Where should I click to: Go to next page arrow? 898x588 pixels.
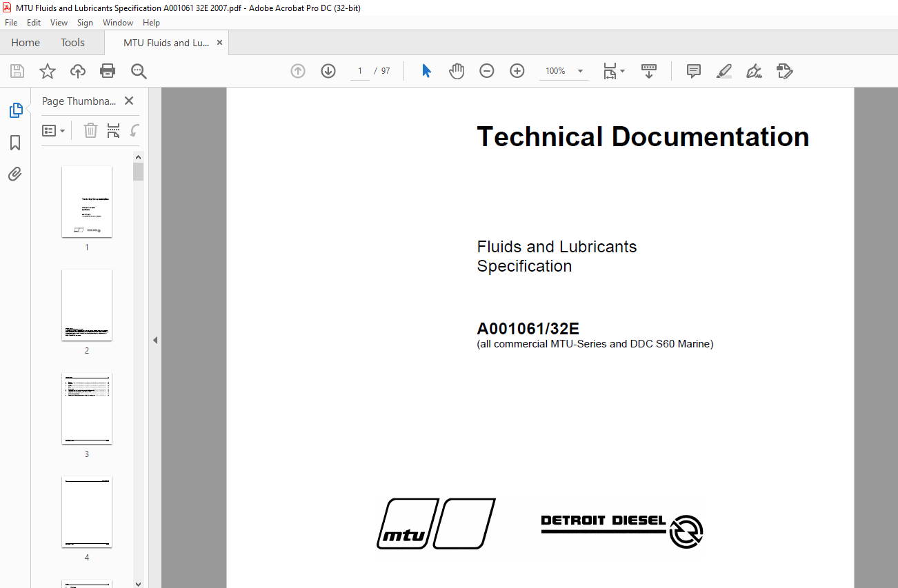pos(328,71)
